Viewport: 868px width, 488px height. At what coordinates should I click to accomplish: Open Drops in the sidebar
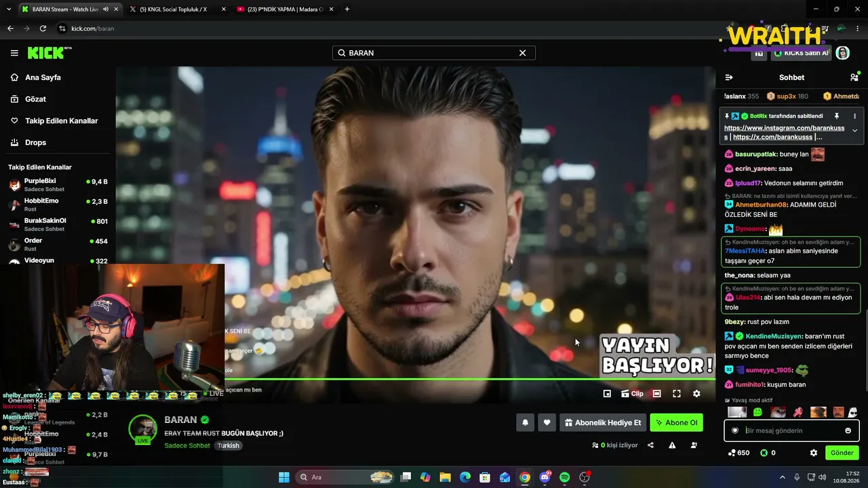35,142
